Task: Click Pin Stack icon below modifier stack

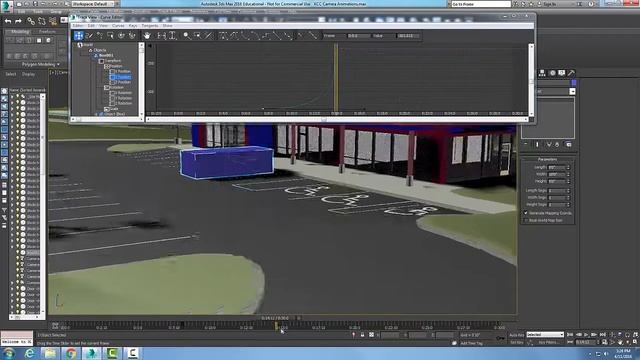Action: point(526,144)
